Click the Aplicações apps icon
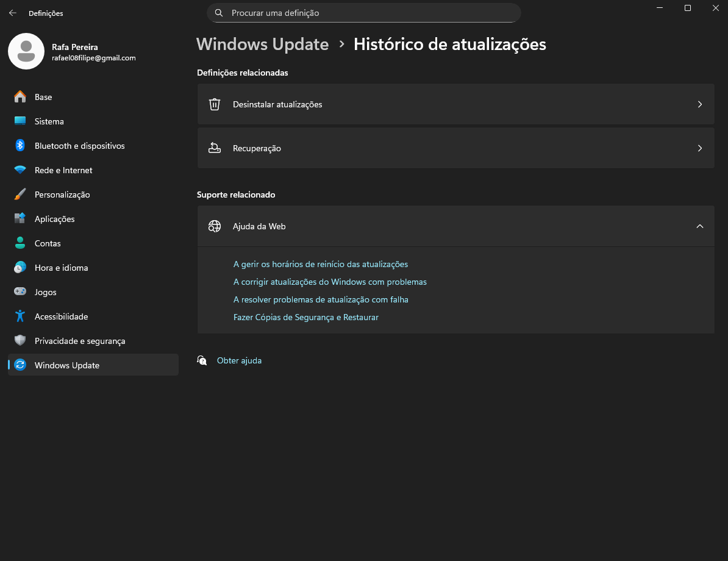Viewport: 728px width, 561px height. (20, 218)
